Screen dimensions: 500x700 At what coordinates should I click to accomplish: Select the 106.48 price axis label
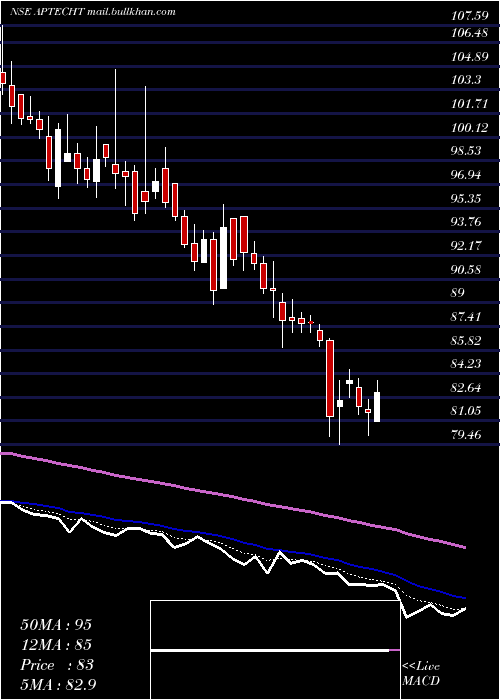pos(469,33)
